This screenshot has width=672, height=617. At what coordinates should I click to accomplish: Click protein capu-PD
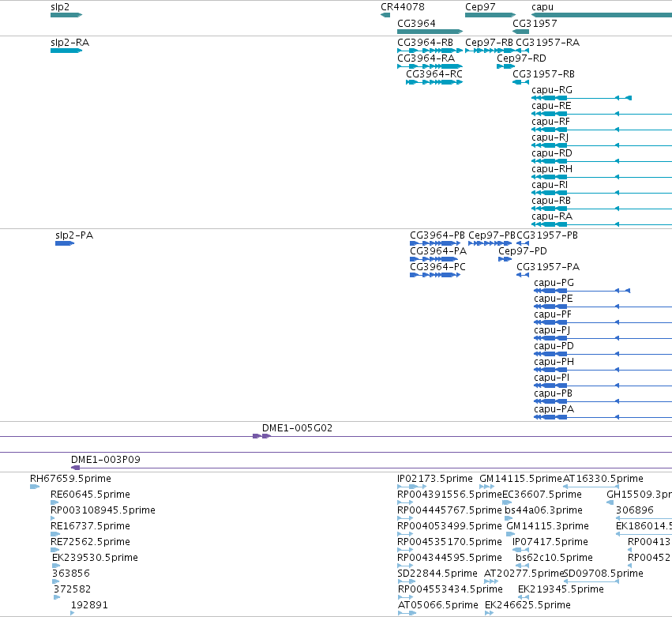click(x=554, y=346)
